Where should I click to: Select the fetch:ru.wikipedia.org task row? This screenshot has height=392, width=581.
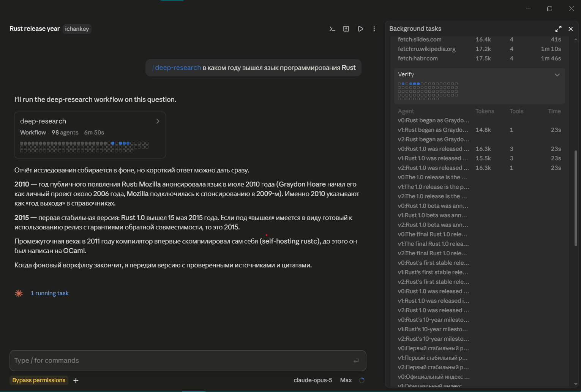coord(480,49)
